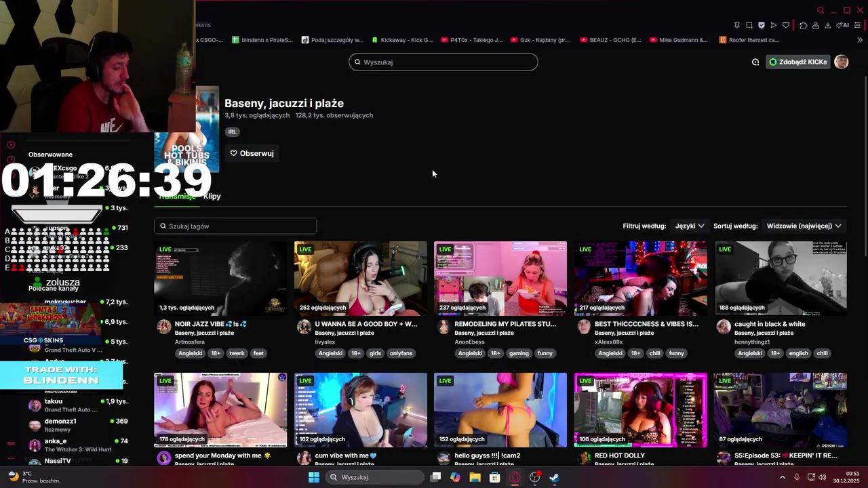Open the caught in black & white thumbnail

click(781, 278)
